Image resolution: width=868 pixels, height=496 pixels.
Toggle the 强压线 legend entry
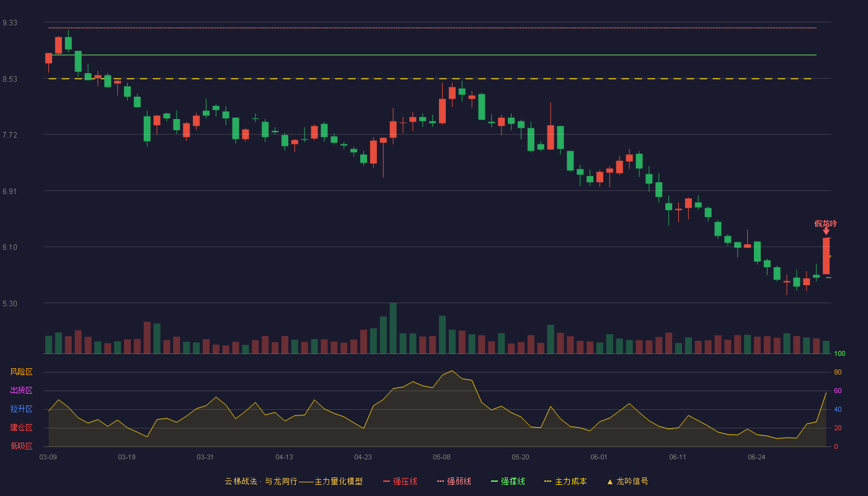tap(400, 481)
